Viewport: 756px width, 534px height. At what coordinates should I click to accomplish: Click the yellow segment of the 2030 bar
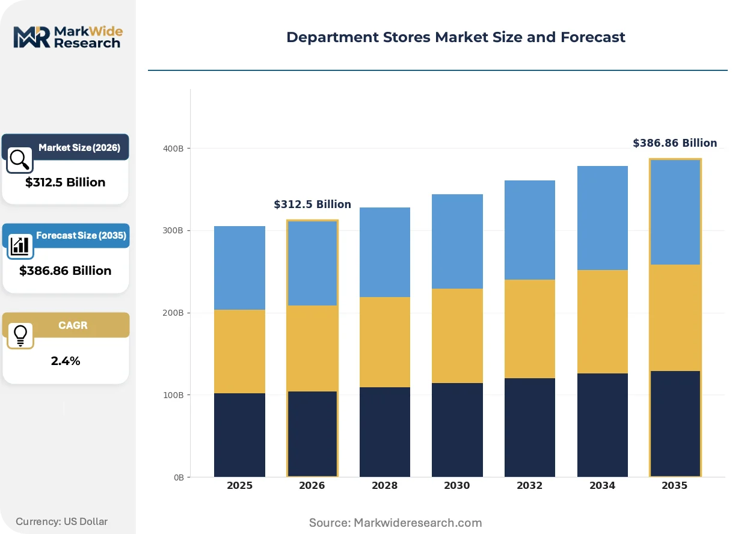[x=457, y=336]
